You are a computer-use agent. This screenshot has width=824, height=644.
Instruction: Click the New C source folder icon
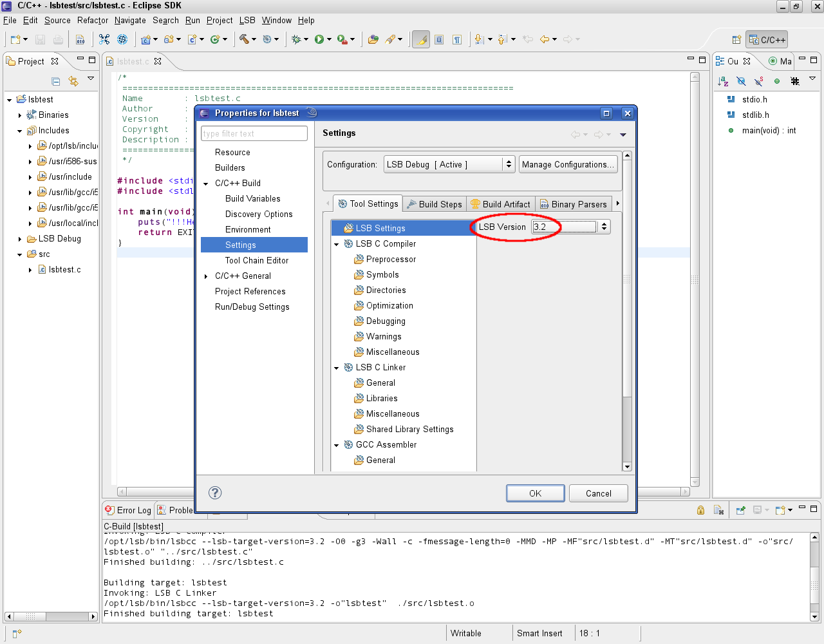click(x=169, y=39)
